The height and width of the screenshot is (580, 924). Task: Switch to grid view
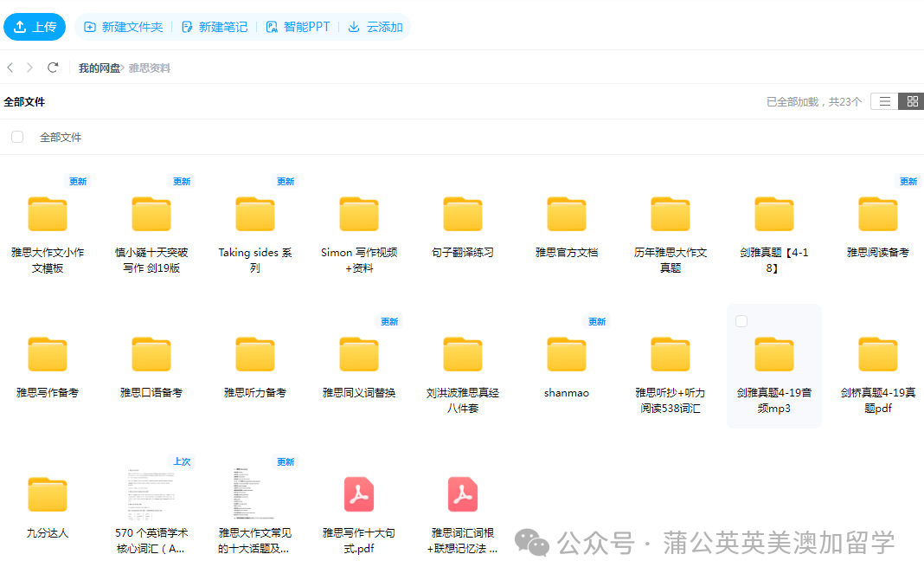tap(912, 100)
